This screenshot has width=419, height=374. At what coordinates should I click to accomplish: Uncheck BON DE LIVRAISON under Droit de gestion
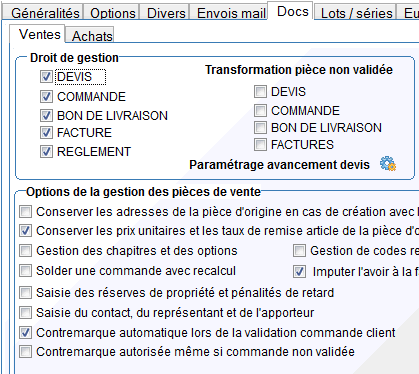click(x=46, y=116)
